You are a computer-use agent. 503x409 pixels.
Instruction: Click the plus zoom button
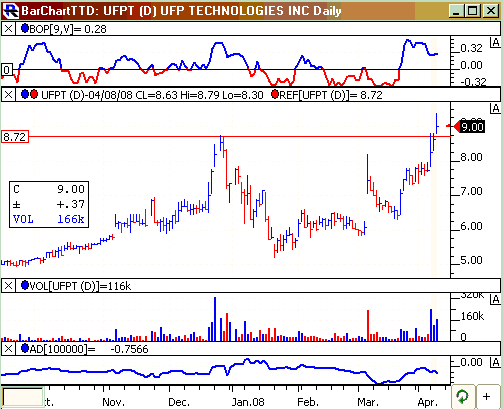(x=487, y=397)
